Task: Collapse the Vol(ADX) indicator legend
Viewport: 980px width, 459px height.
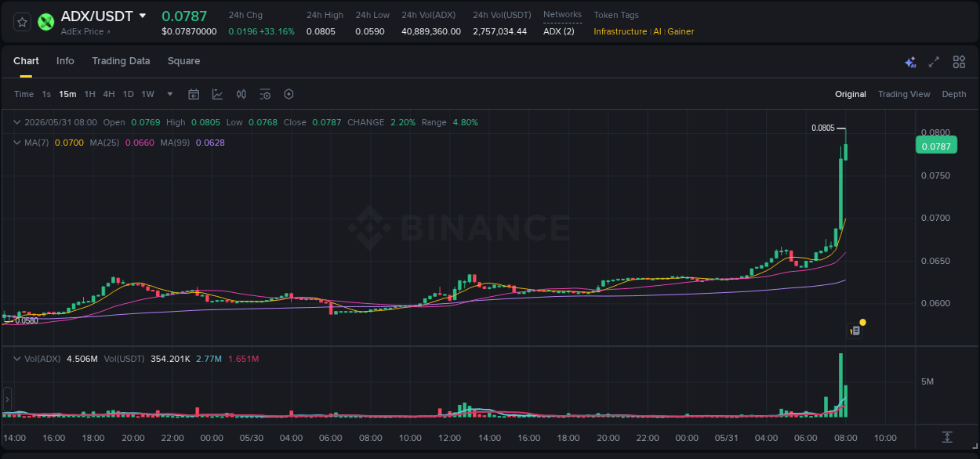Action: pos(17,359)
